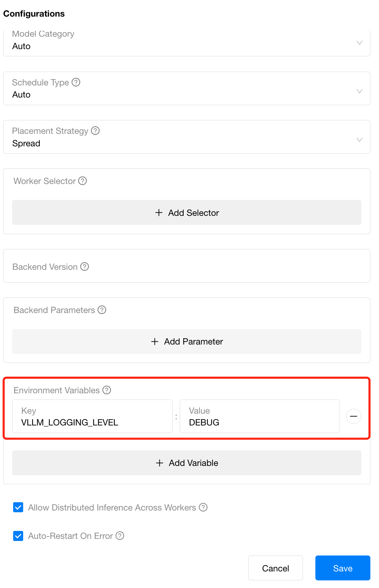Click the Placement Strategy help icon
This screenshot has height=588, width=379.
pos(95,131)
